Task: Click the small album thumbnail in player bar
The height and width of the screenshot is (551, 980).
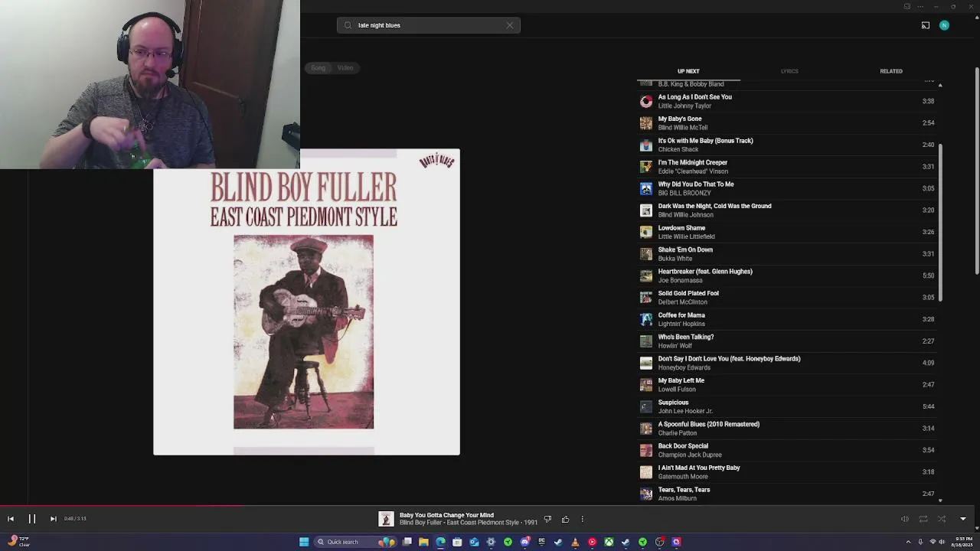Action: click(x=386, y=519)
